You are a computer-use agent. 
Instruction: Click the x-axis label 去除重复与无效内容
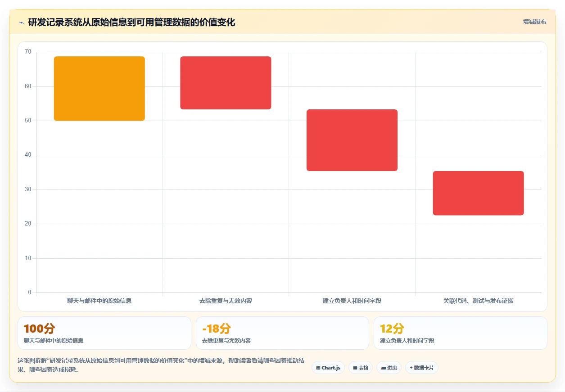[x=226, y=301]
